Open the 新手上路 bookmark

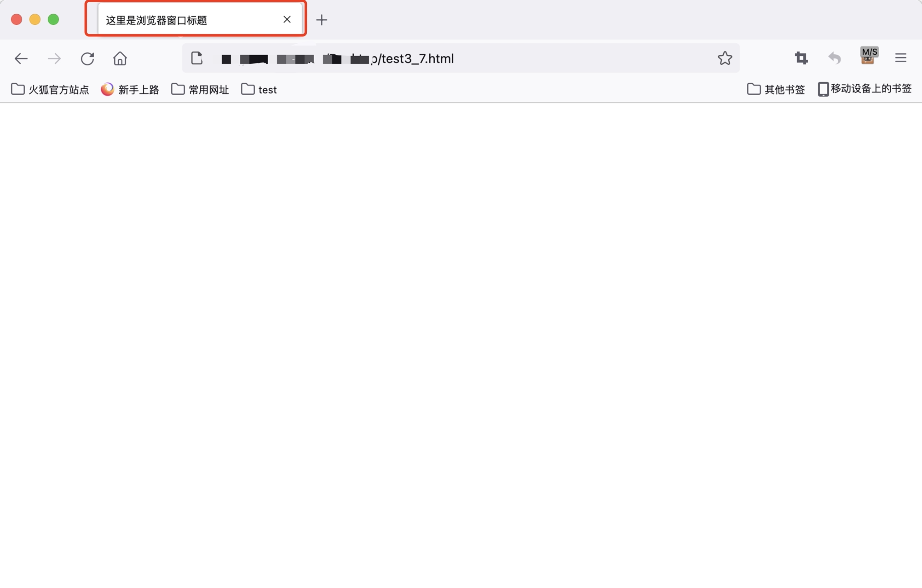point(130,90)
